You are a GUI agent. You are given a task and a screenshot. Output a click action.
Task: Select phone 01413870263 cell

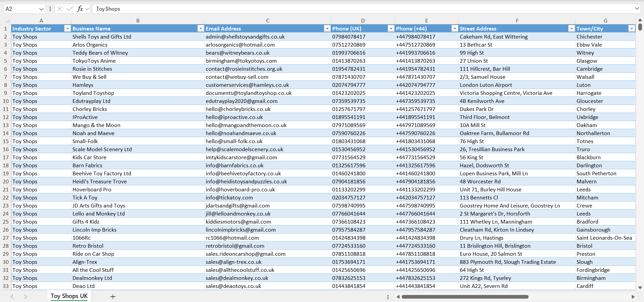coord(363,61)
